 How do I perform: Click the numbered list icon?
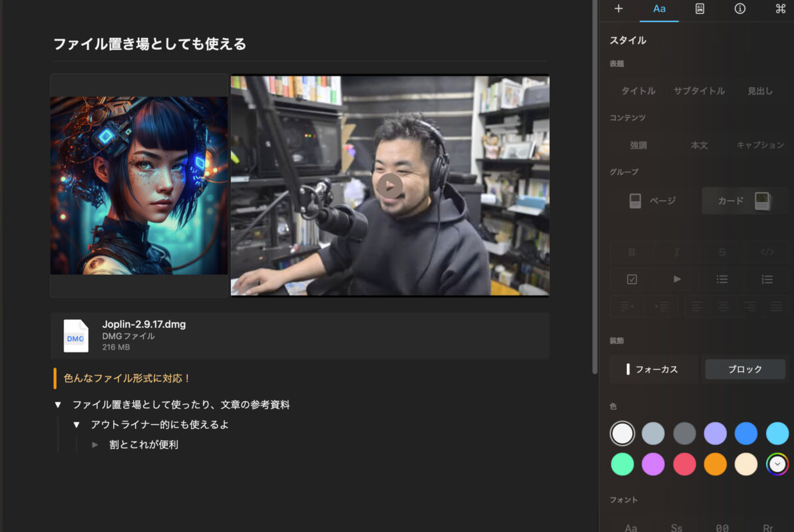coord(767,279)
